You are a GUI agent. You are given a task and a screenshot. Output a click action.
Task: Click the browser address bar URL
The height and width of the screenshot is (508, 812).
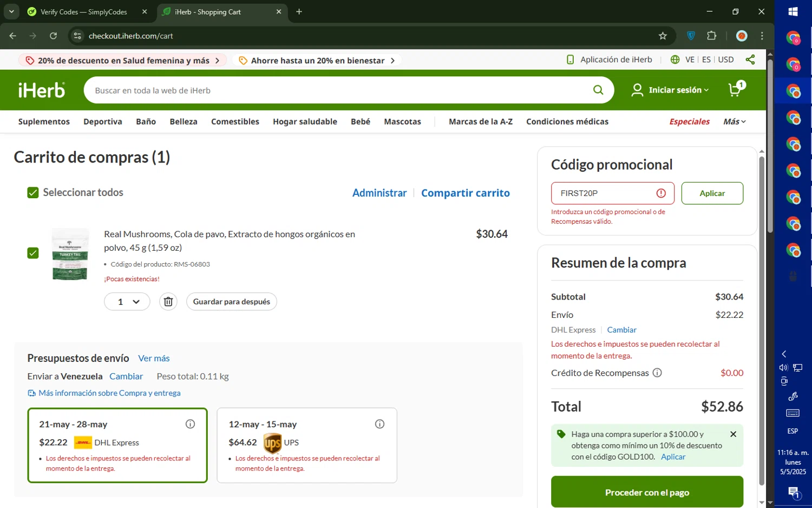coord(131,36)
